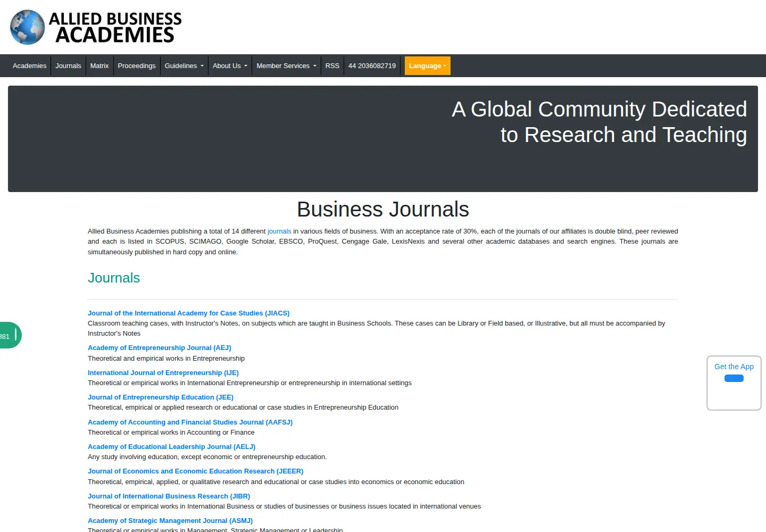The width and height of the screenshot is (766, 532).
Task: Expand the Guidelines dropdown menu
Action: pos(184,66)
